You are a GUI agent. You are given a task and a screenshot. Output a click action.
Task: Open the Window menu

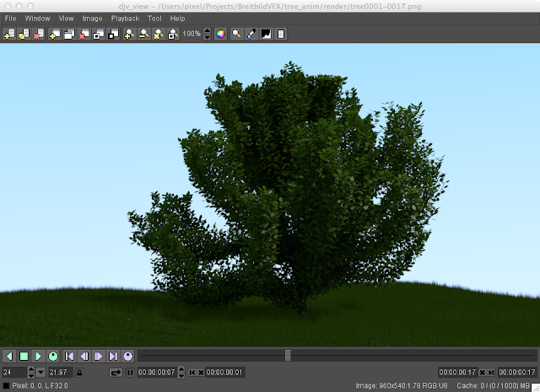pyautogui.click(x=37, y=19)
